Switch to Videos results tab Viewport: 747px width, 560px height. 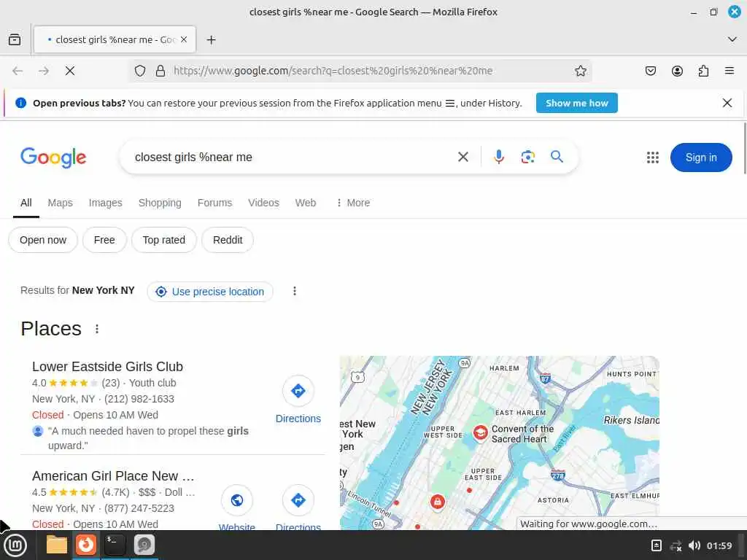click(x=263, y=203)
